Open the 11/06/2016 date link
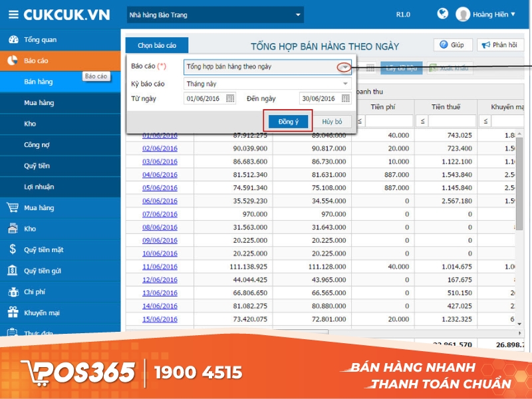This screenshot has height=399, width=532. click(160, 267)
